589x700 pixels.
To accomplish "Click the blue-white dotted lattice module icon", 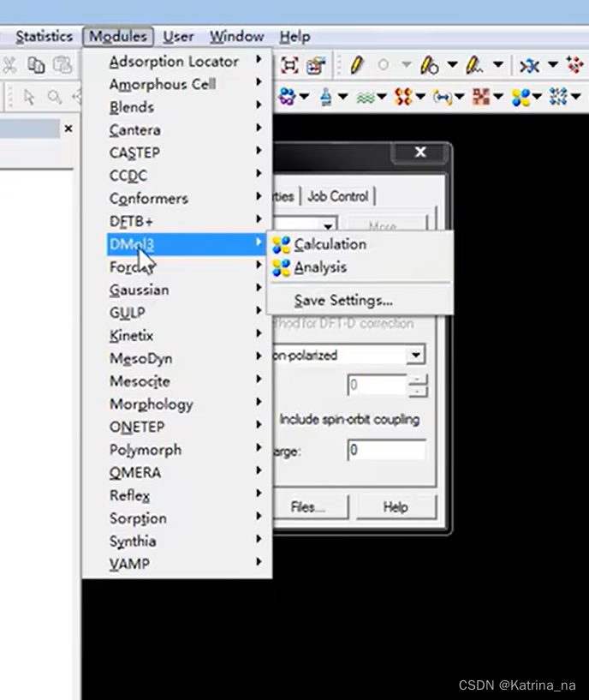I will [x=559, y=97].
